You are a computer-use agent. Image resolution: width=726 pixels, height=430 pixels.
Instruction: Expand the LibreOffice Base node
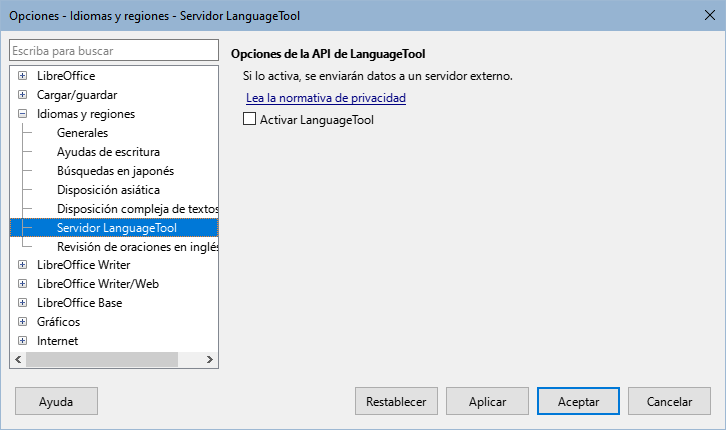pyautogui.click(x=22, y=303)
